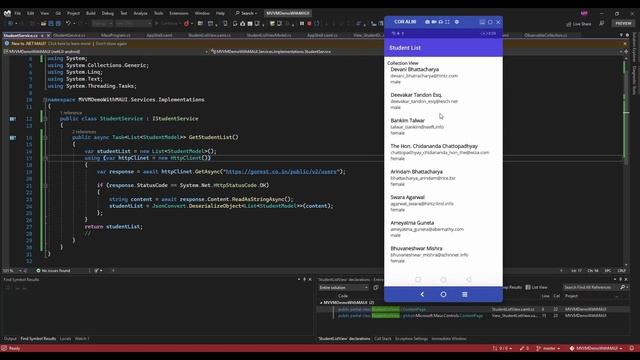
Task: Click emulator screenshot camera icon
Action: 427,22
